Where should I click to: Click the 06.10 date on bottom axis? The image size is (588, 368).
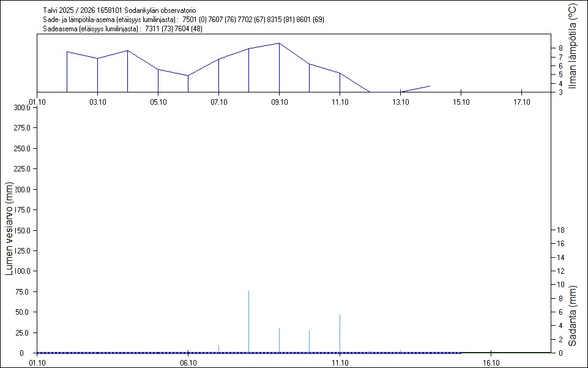click(x=188, y=362)
